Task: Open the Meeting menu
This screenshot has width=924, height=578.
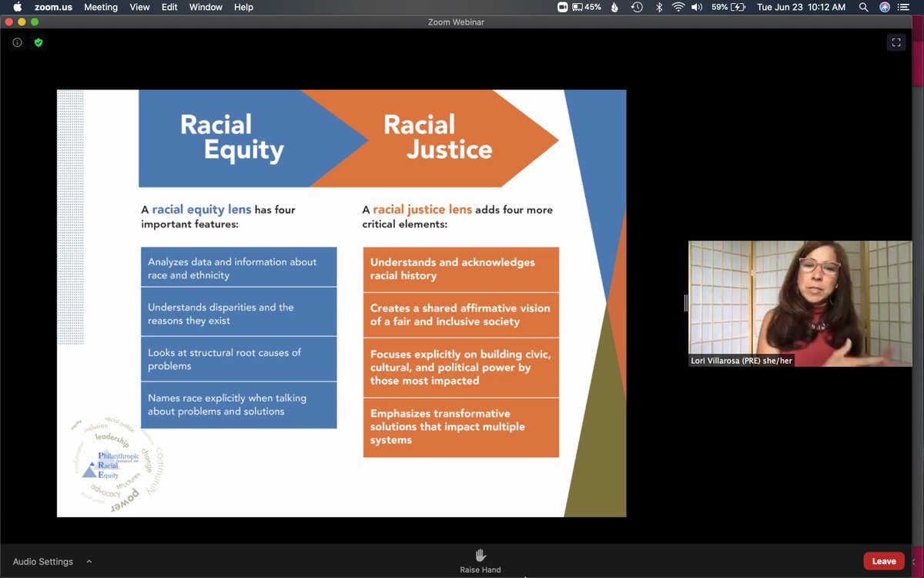Action: (101, 7)
